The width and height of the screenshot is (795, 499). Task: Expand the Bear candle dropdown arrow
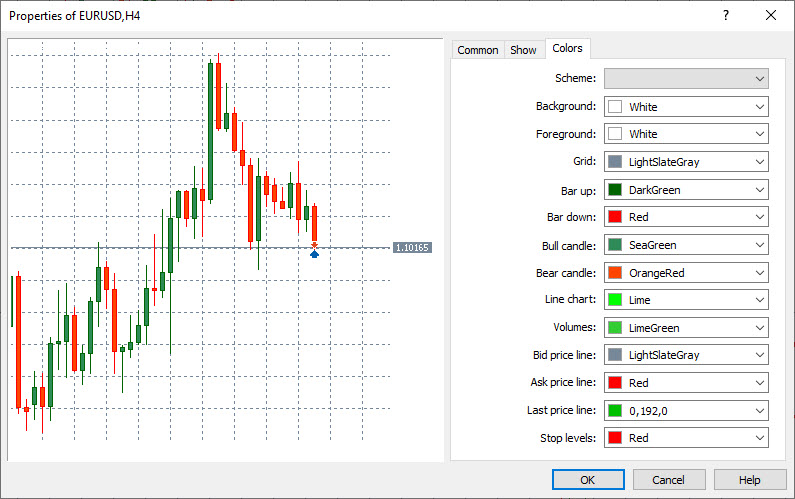click(x=760, y=273)
